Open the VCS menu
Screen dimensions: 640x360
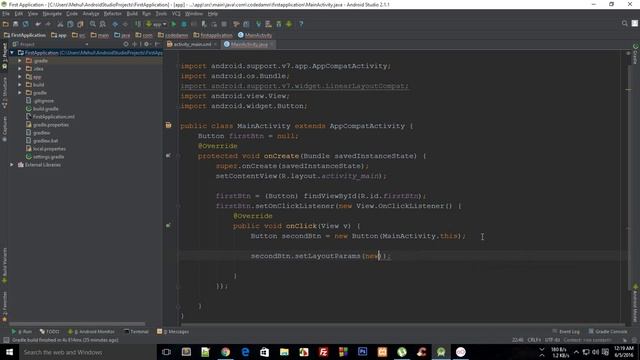coord(176,13)
